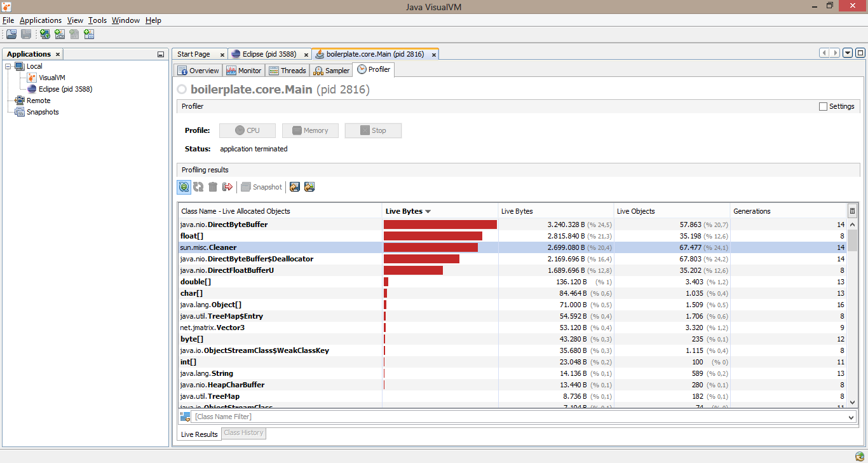The width and height of the screenshot is (868, 463).
Task: Click the Load Snapshot toolbar icon
Action: coord(11,34)
